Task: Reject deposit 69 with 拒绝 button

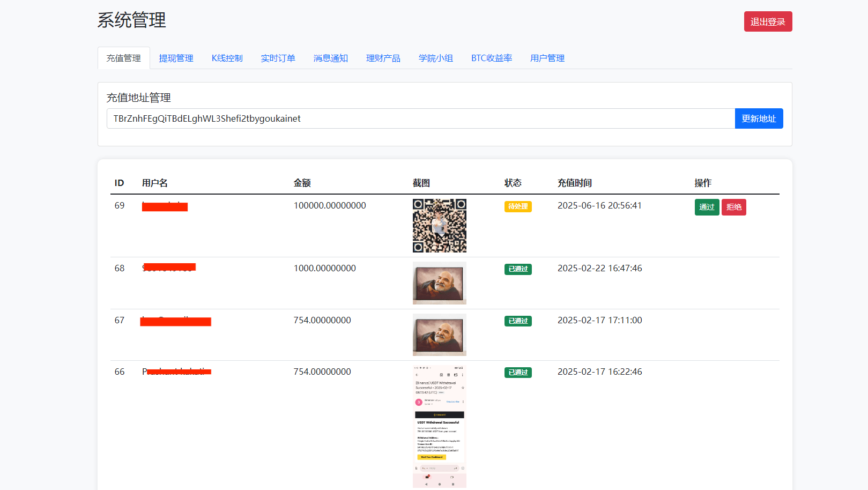Action: click(733, 207)
